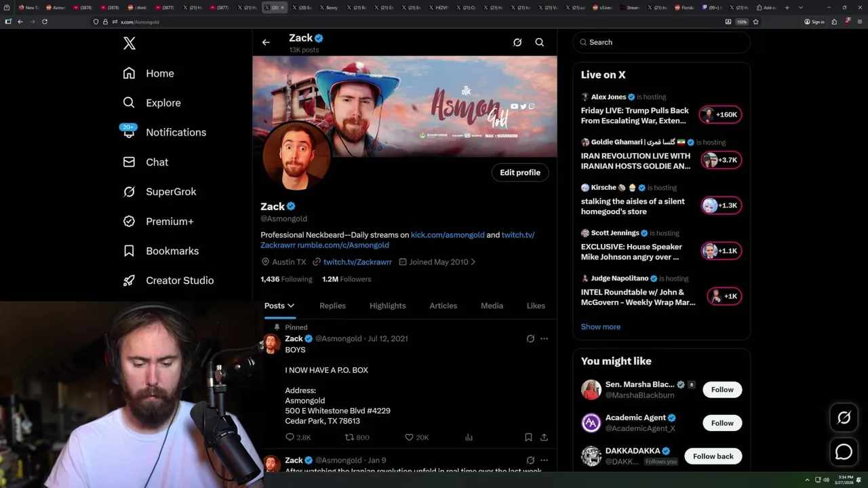Follow Sen. Marsha Blackburn
The height and width of the screenshot is (488, 868).
(722, 390)
